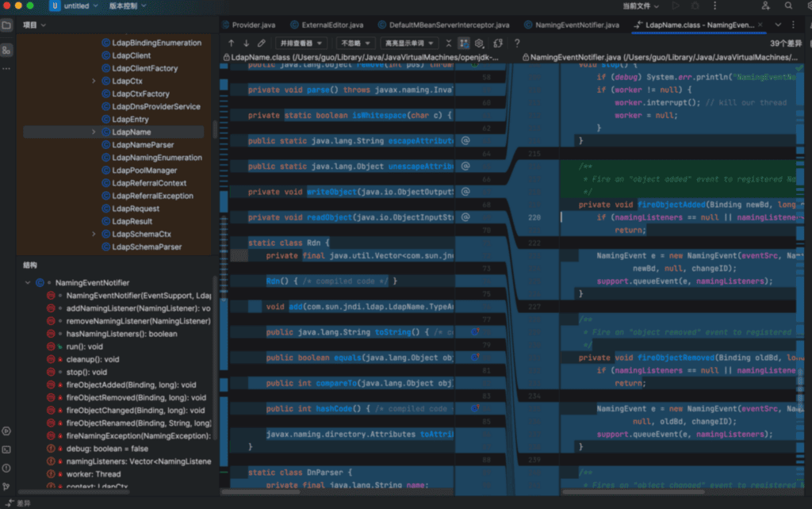Toggle collapse unchanged fragments button
Image resolution: width=812 pixels, height=509 pixels.
click(x=448, y=43)
